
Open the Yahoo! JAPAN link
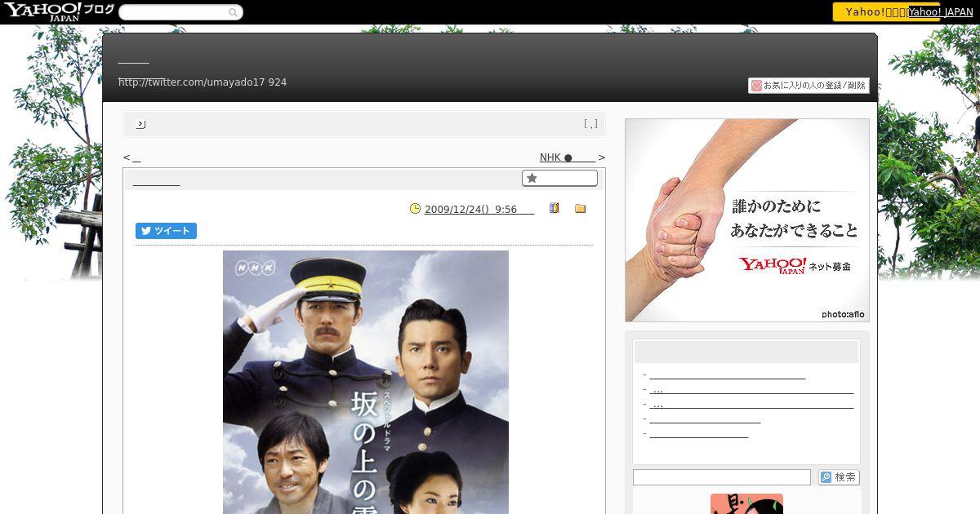(x=940, y=12)
